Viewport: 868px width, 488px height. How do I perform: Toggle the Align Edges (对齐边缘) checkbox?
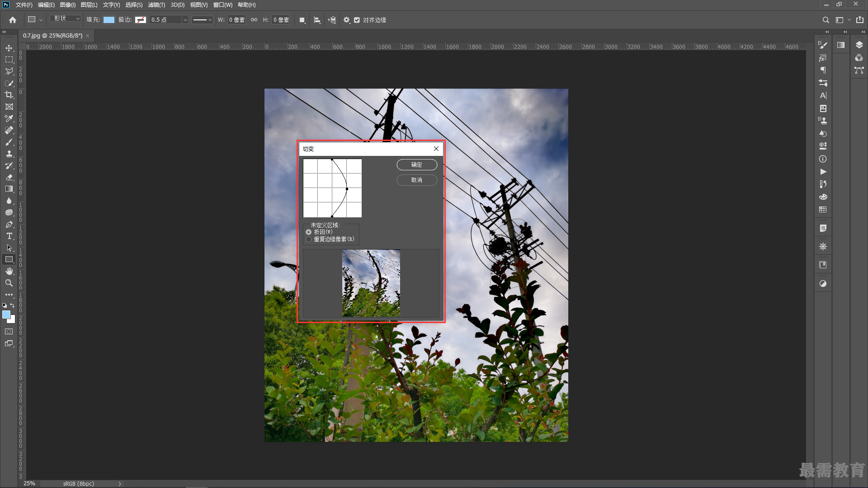357,20
